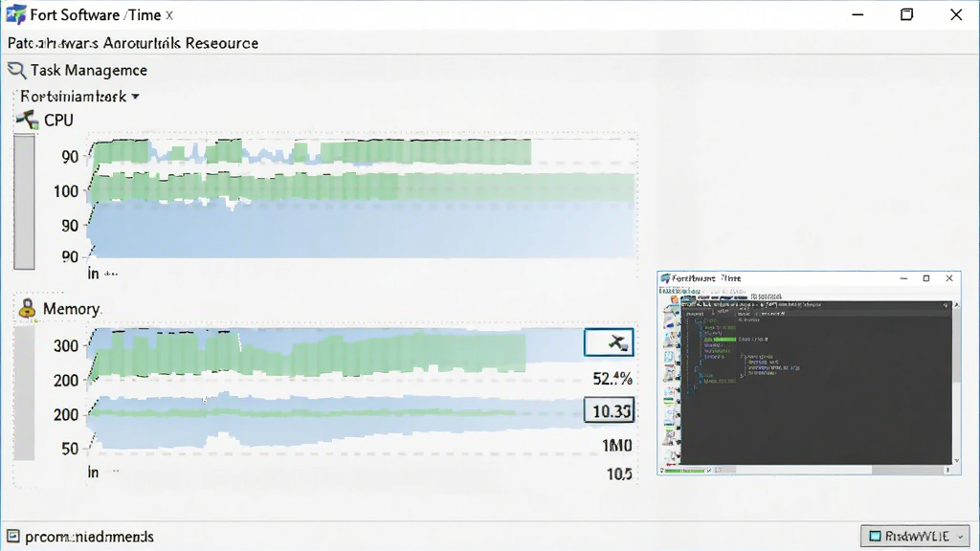Click the "Task Managemce" heading
Viewport: 980px width, 551px height.
89,70
